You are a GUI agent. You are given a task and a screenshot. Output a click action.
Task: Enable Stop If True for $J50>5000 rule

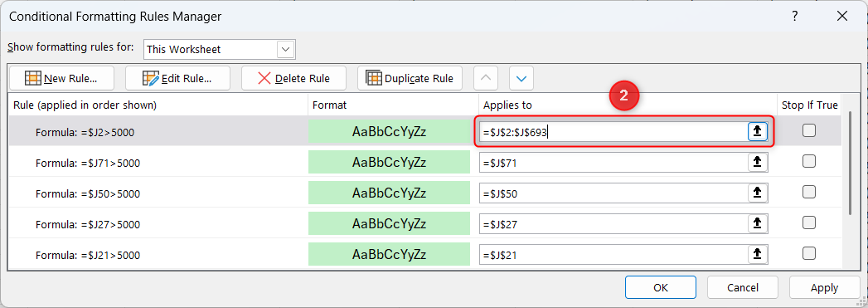click(x=809, y=192)
